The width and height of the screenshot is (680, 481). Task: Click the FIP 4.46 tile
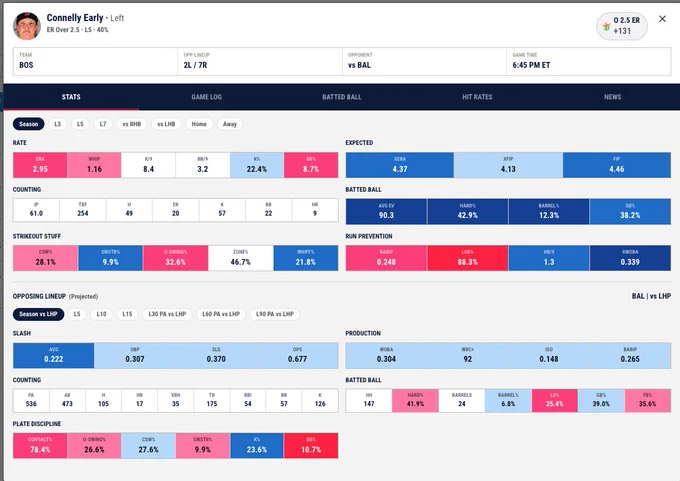(x=617, y=165)
